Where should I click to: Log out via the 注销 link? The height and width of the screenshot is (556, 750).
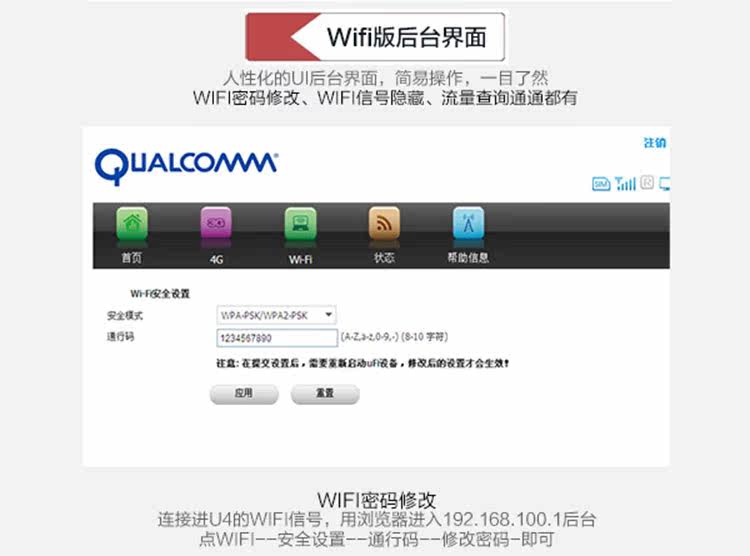[655, 143]
